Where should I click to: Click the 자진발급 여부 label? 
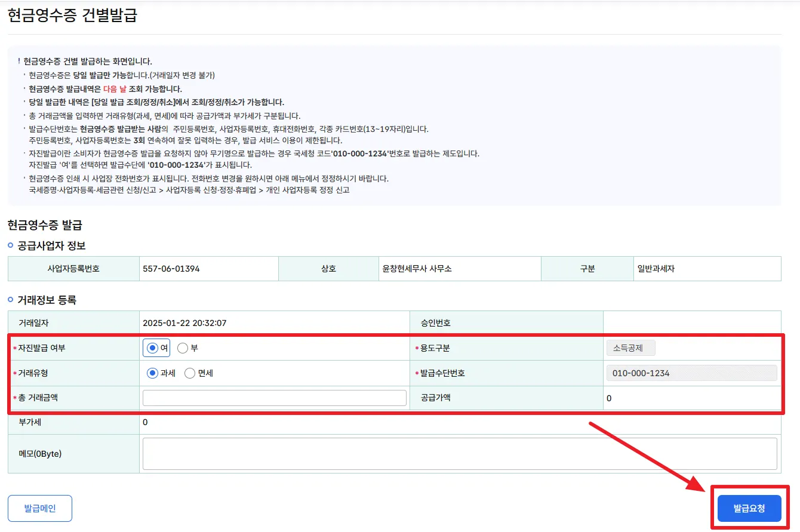pos(41,348)
